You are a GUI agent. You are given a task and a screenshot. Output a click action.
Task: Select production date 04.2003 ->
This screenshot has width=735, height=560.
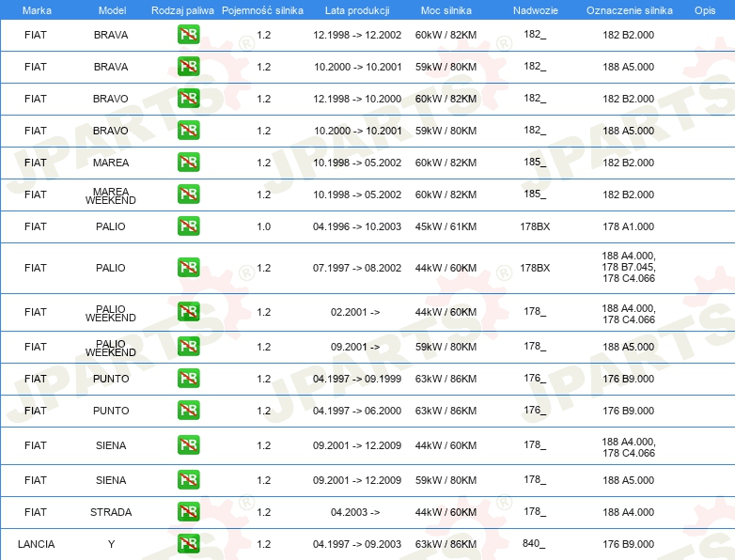tap(355, 512)
